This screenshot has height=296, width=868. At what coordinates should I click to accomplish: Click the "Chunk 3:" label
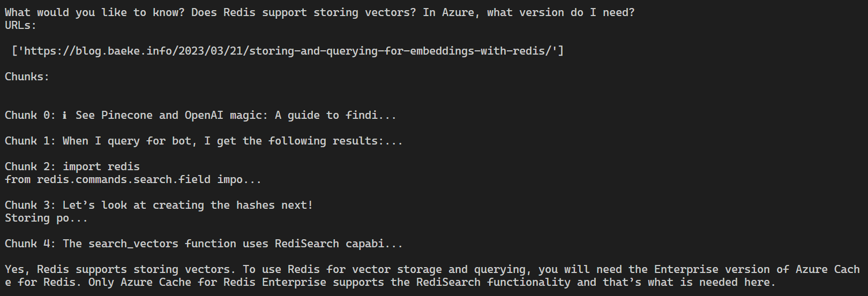30,205
